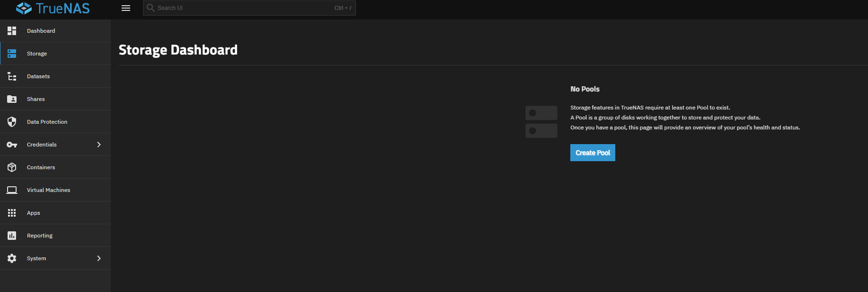The height and width of the screenshot is (292, 868).
Task: Select the Storage drive icon
Action: click(x=12, y=54)
